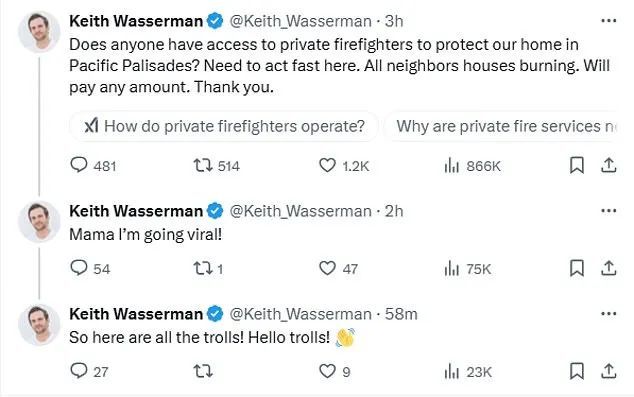Image resolution: width=634 pixels, height=397 pixels.
Task: Reply to the 'Mama I'm going viral!' tweet
Action: [90, 268]
